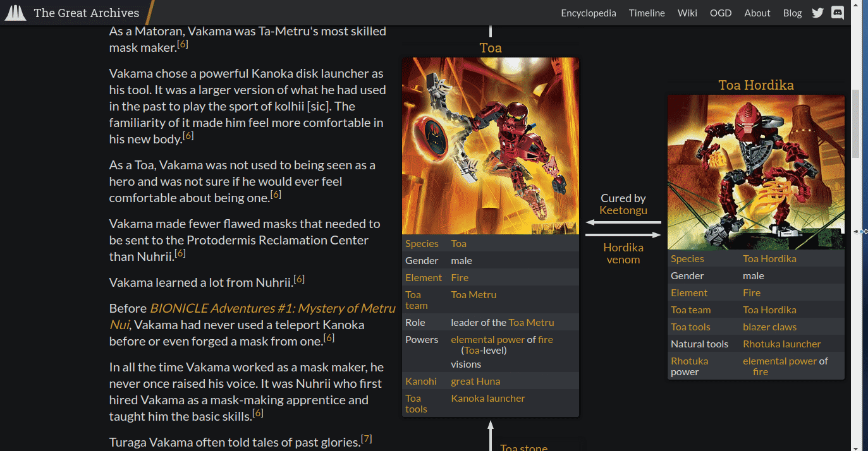The height and width of the screenshot is (451, 868).
Task: Click The Great Archives logo icon
Action: click(x=16, y=13)
